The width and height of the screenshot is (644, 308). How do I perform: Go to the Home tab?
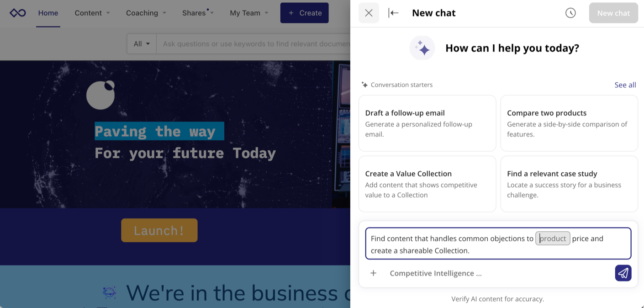[48, 13]
